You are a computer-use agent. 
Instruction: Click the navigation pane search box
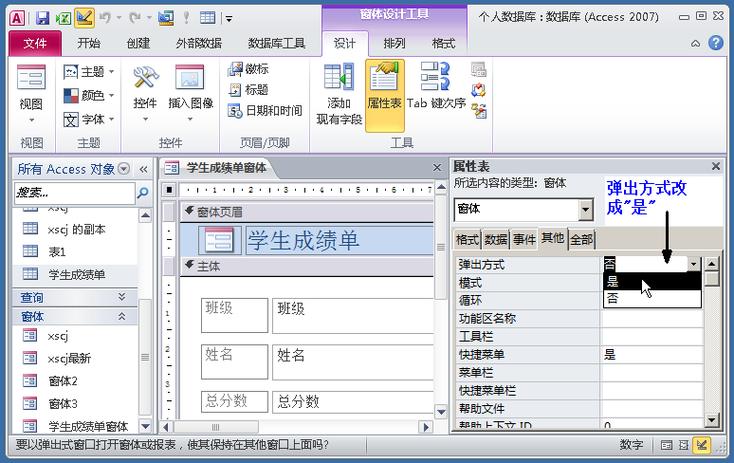point(75,192)
